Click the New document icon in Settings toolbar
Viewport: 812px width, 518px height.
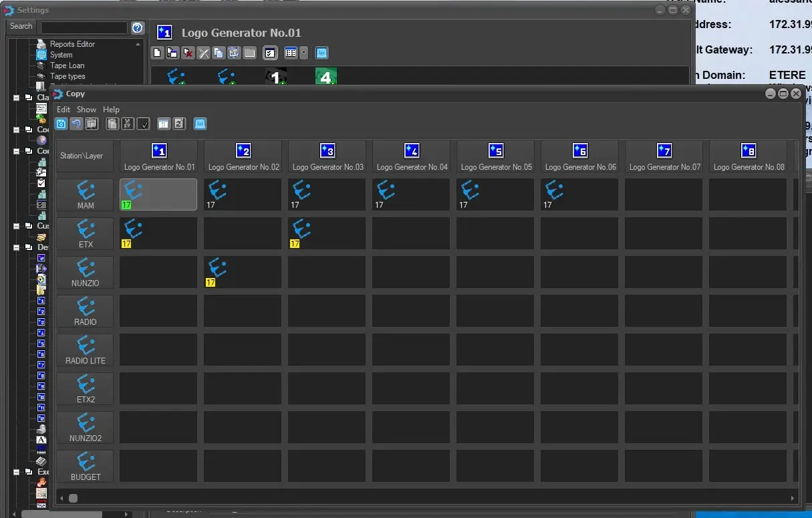[x=158, y=53]
